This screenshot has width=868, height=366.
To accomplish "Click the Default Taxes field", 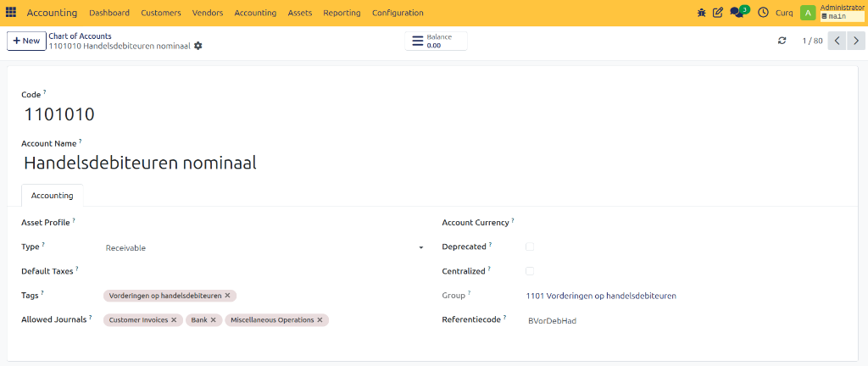I will tap(264, 271).
